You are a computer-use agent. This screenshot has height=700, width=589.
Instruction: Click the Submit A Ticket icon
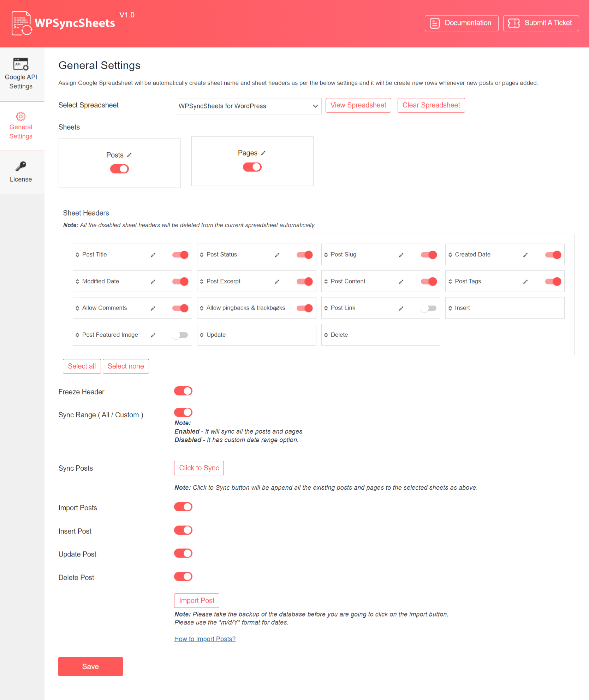coord(514,23)
